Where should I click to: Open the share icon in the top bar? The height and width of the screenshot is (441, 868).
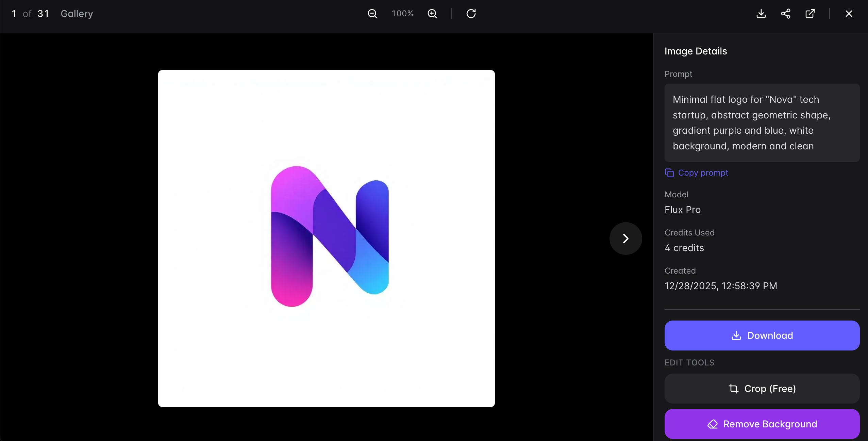[x=786, y=14]
